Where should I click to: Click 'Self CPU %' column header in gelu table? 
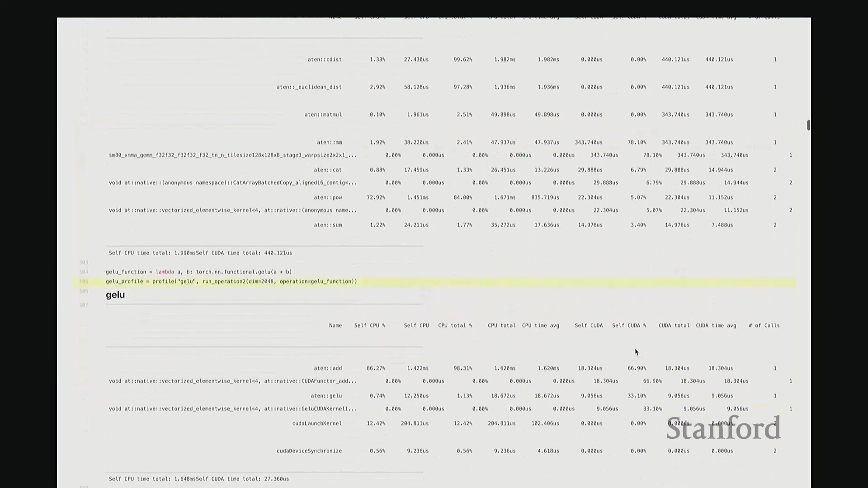click(x=370, y=325)
